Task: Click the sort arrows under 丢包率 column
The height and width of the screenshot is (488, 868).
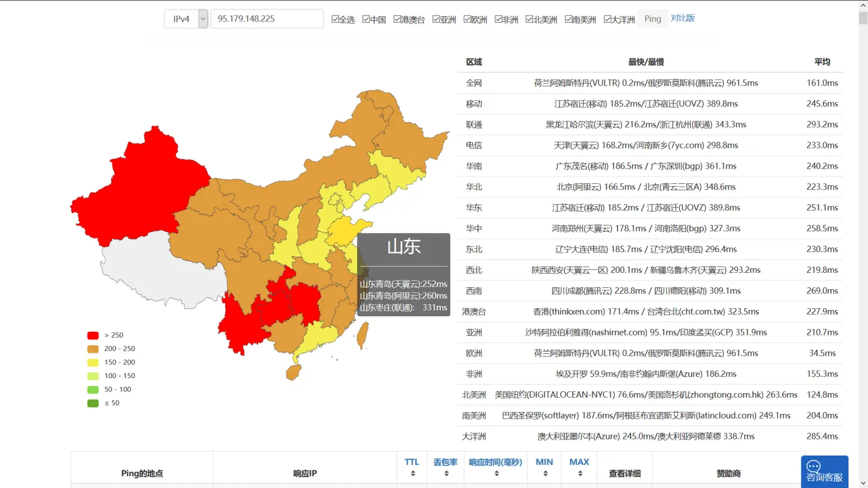Action: tap(446, 474)
